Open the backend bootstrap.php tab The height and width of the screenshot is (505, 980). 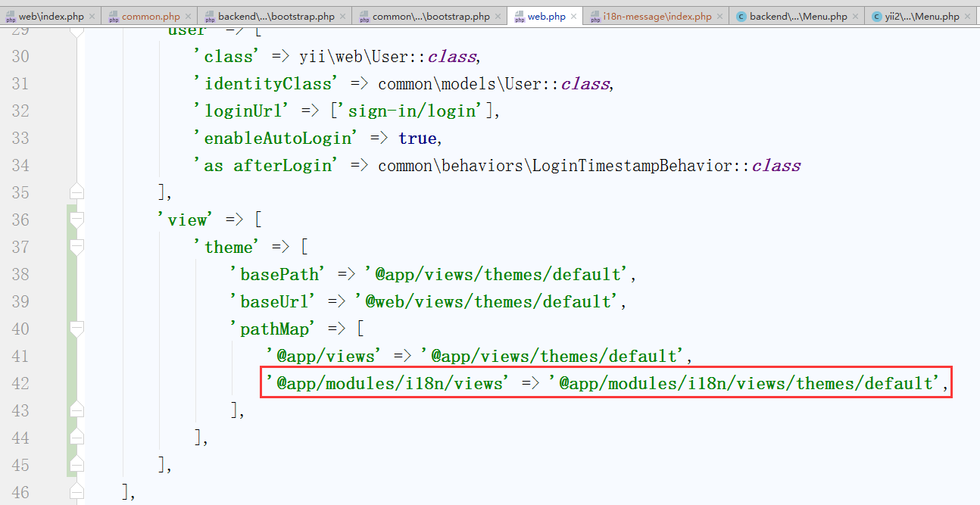(276, 16)
